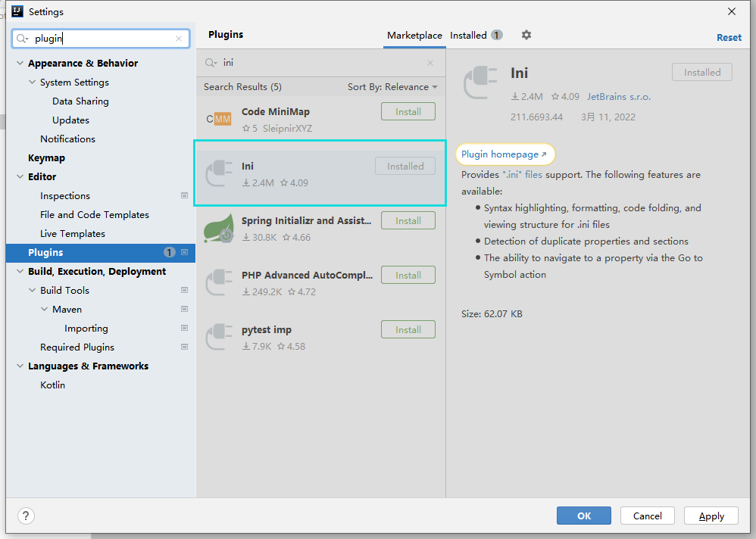Open File and Code Templates settings
This screenshot has width=756, height=539.
point(95,215)
